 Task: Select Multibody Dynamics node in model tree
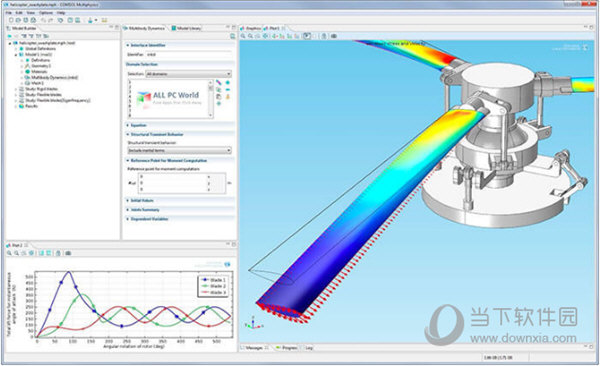click(x=55, y=77)
